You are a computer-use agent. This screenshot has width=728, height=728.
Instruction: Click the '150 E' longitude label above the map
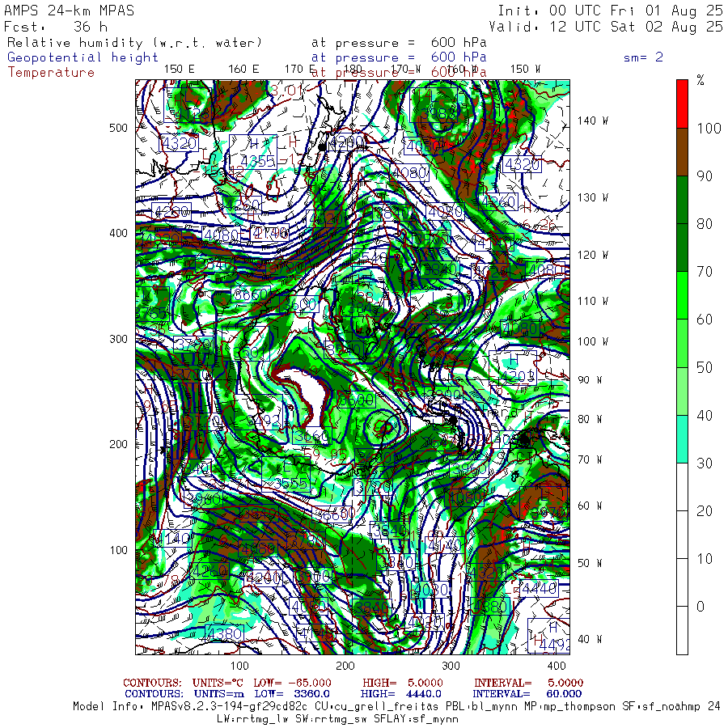pyautogui.click(x=180, y=70)
